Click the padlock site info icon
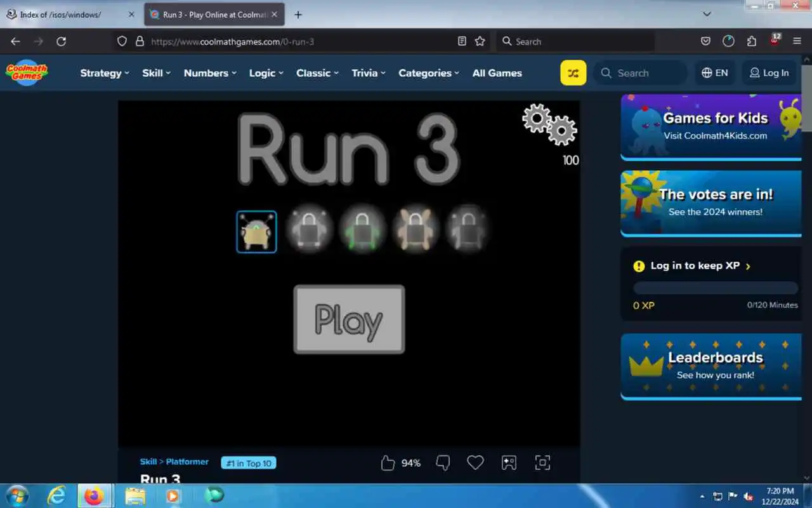 pyautogui.click(x=140, y=41)
